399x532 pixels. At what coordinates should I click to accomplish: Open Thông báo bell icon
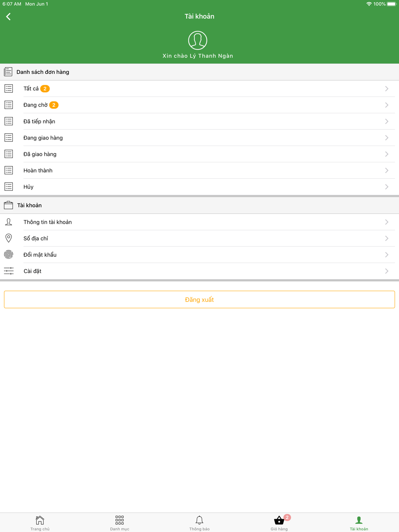pos(199,520)
